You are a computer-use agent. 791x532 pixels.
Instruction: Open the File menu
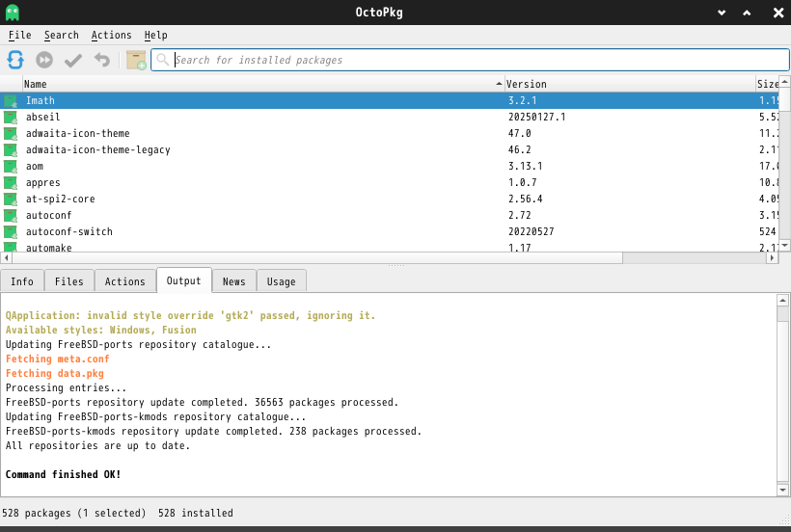click(19, 35)
